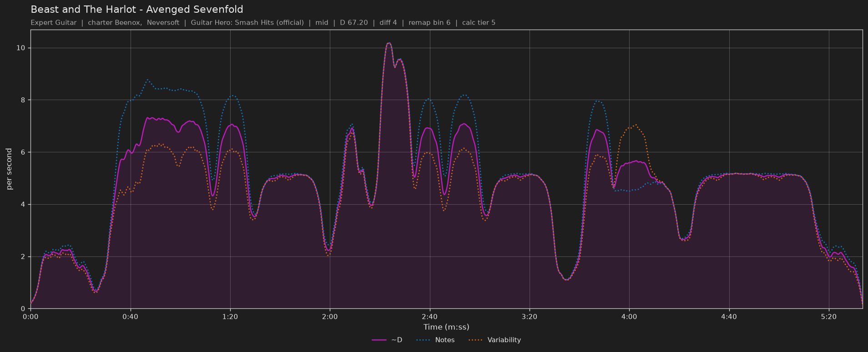Click the magenta ~D legend line sample

pos(379,340)
